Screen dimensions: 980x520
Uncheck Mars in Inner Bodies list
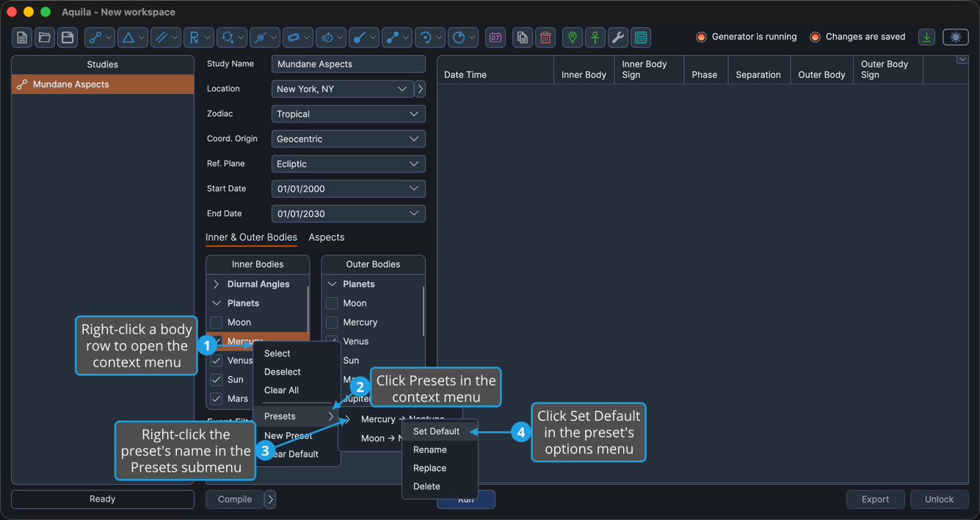(217, 399)
